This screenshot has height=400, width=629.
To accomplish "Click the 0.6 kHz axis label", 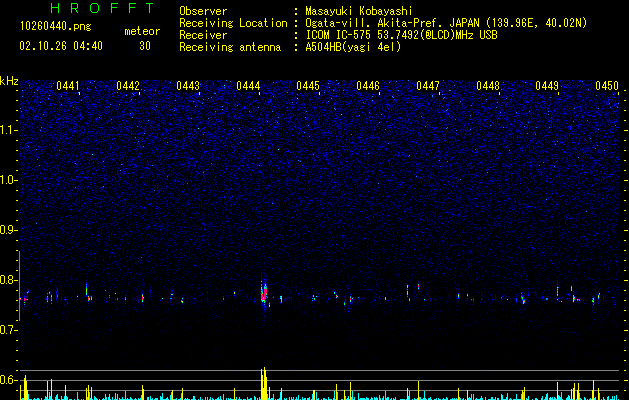I will (9, 380).
